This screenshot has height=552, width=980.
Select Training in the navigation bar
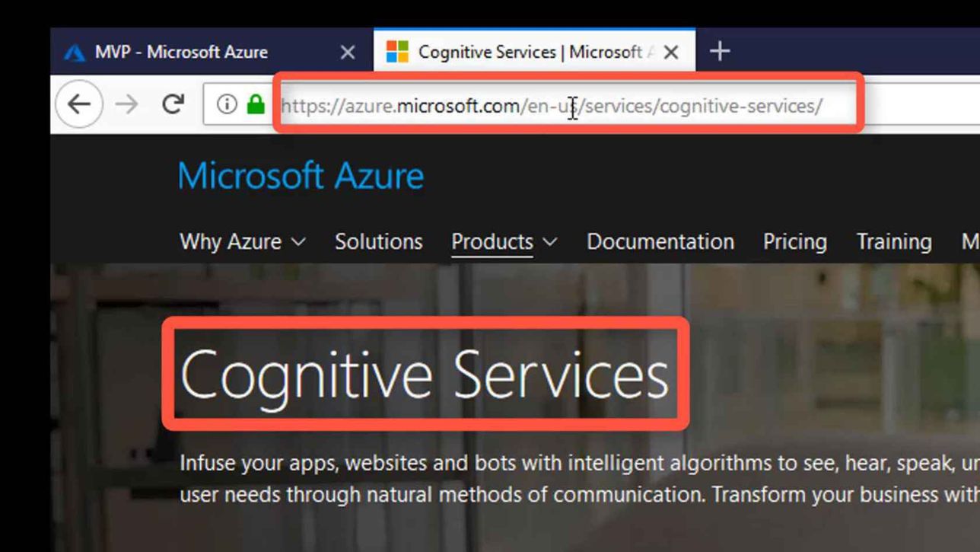click(894, 241)
